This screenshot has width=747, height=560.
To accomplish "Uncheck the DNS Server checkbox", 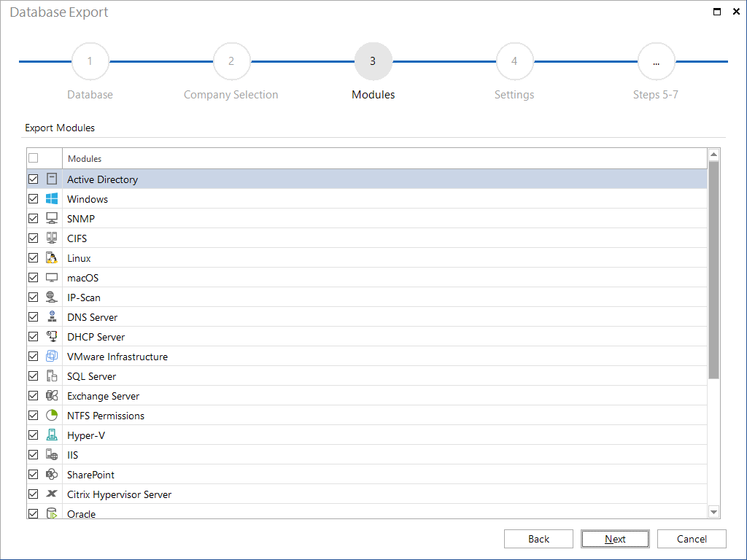I will pyautogui.click(x=34, y=316).
